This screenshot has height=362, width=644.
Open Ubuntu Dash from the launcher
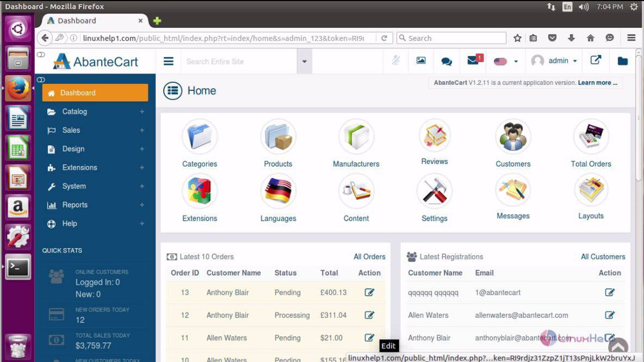tap(19, 28)
